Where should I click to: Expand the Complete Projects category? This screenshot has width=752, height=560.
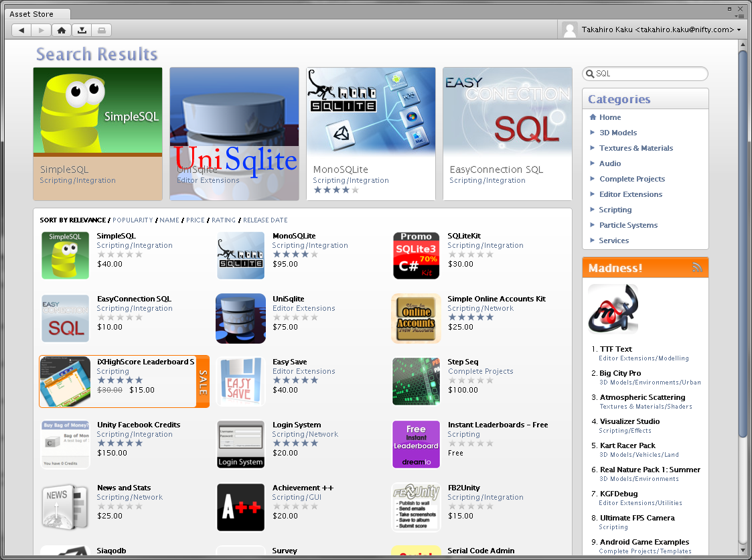[x=631, y=178]
